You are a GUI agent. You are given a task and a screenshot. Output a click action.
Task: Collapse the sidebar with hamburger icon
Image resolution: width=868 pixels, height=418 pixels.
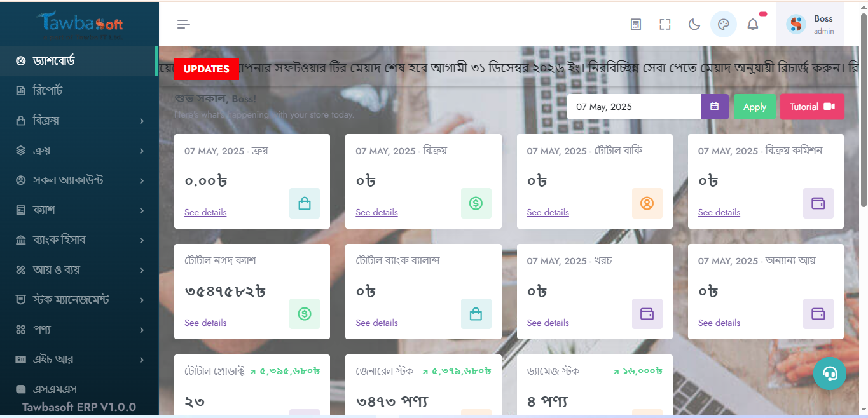pos(183,25)
